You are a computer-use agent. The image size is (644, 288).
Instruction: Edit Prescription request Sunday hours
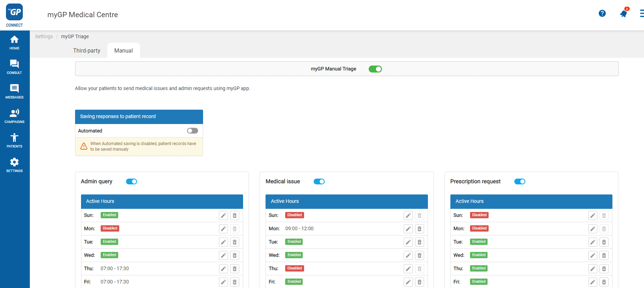(x=593, y=215)
